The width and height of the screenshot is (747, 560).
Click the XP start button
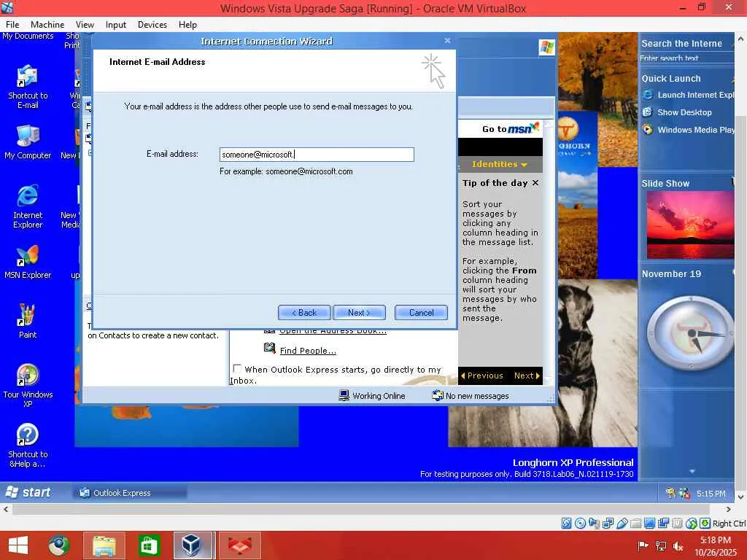pyautogui.click(x=28, y=492)
